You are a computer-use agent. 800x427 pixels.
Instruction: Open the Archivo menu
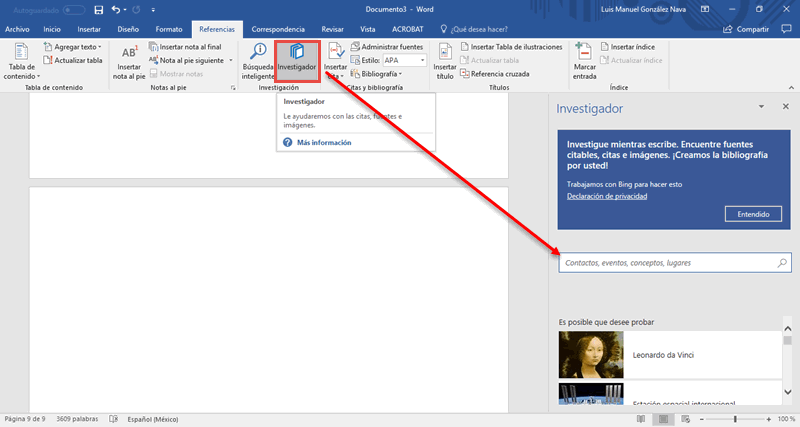click(x=17, y=30)
